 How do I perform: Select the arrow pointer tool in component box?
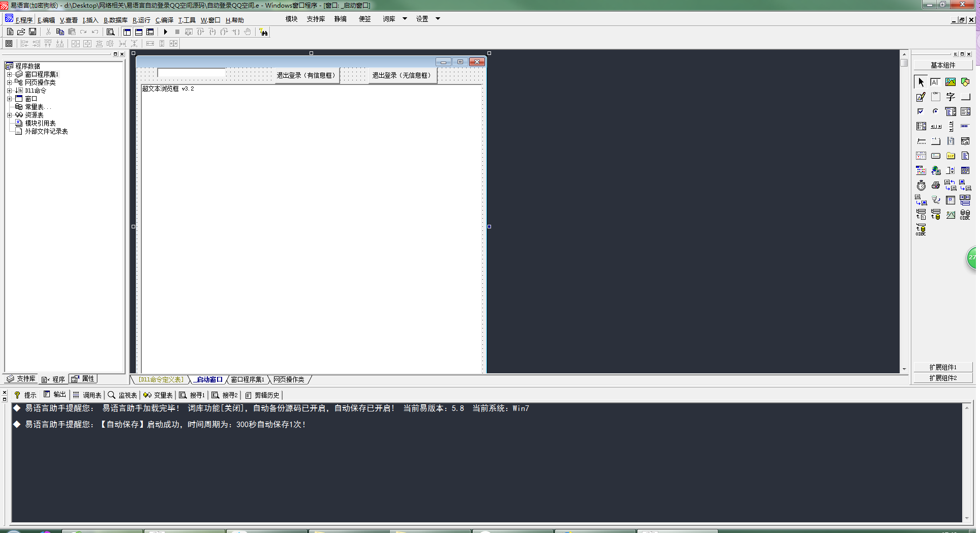921,82
